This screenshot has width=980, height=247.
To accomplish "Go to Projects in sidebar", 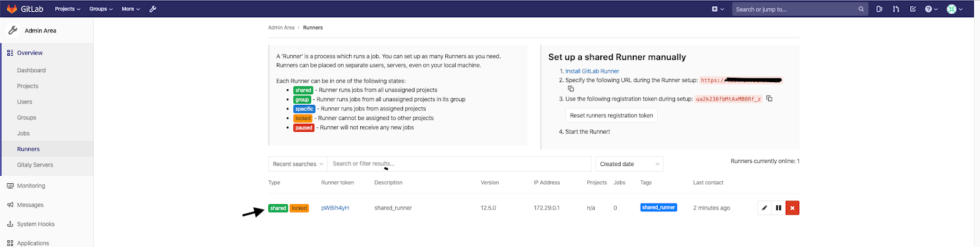I will (28, 86).
